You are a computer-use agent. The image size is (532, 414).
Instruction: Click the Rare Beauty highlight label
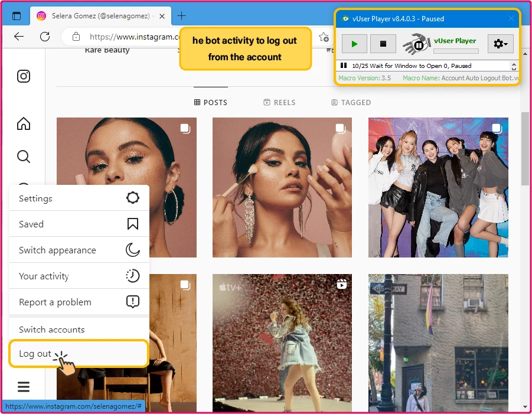pyautogui.click(x=107, y=50)
